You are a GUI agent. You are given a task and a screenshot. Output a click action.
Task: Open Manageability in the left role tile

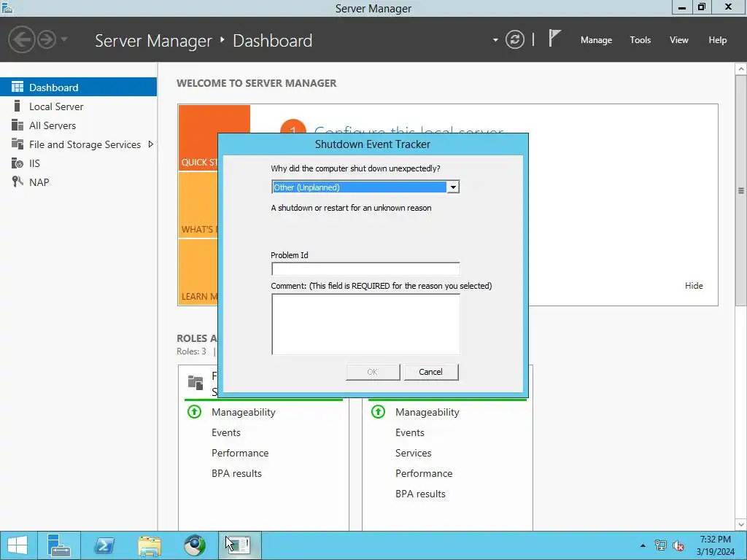244,412
